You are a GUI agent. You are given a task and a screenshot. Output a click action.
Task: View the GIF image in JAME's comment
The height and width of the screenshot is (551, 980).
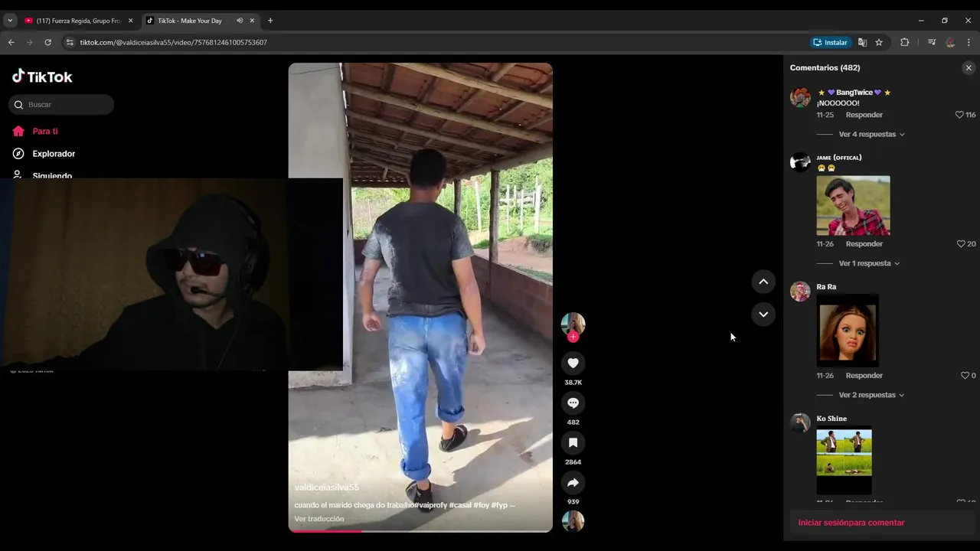tap(853, 205)
